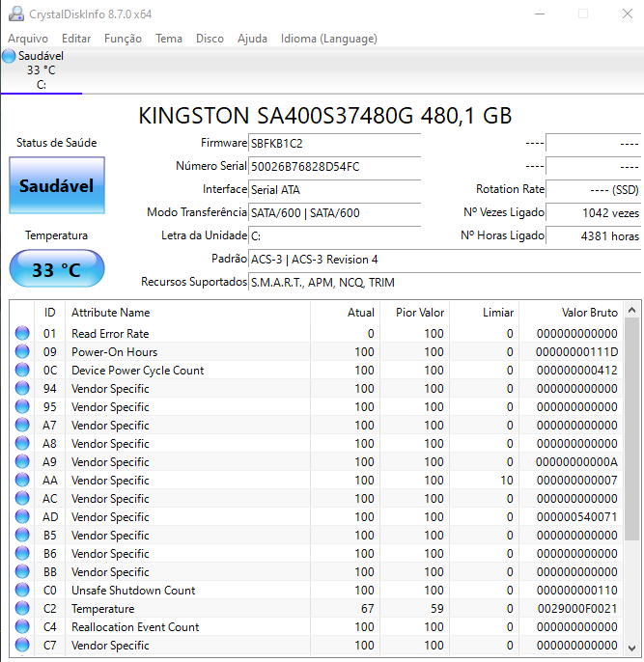Open the Disco menu

tap(210, 39)
